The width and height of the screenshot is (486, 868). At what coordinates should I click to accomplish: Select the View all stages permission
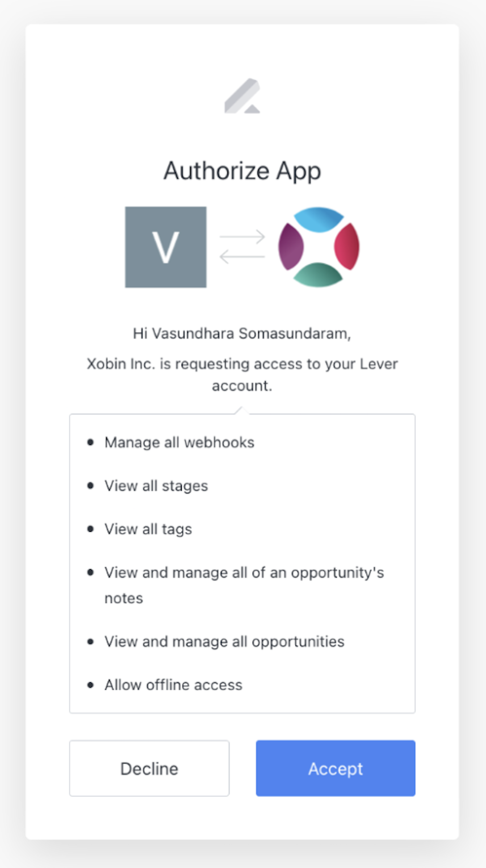[156, 486]
